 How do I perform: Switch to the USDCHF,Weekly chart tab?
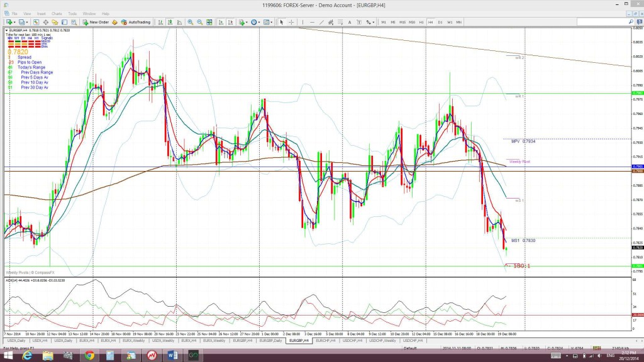tap(382, 341)
